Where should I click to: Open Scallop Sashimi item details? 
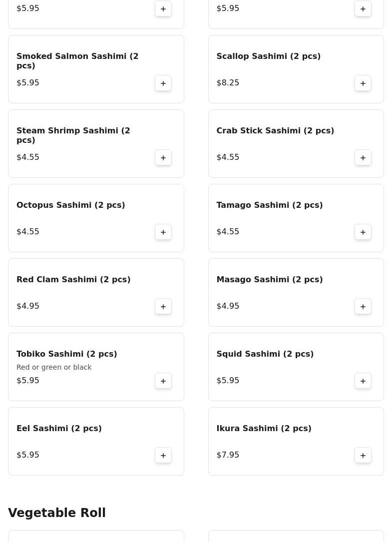[x=268, y=56]
